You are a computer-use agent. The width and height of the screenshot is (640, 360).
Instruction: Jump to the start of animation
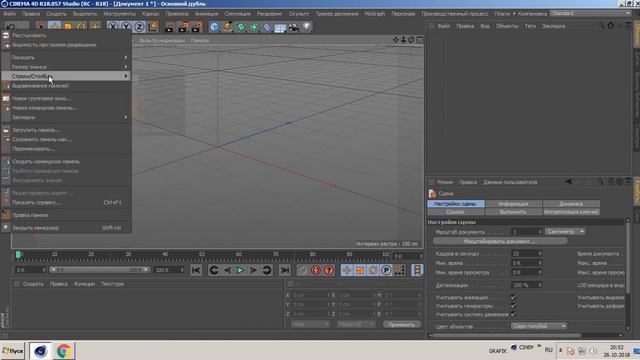pyautogui.click(x=196, y=270)
